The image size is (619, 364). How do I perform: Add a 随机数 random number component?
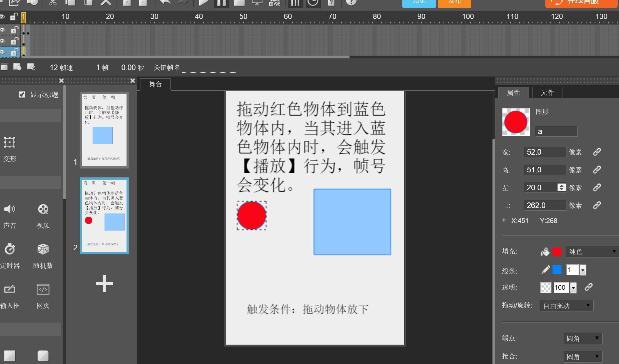pos(43,256)
